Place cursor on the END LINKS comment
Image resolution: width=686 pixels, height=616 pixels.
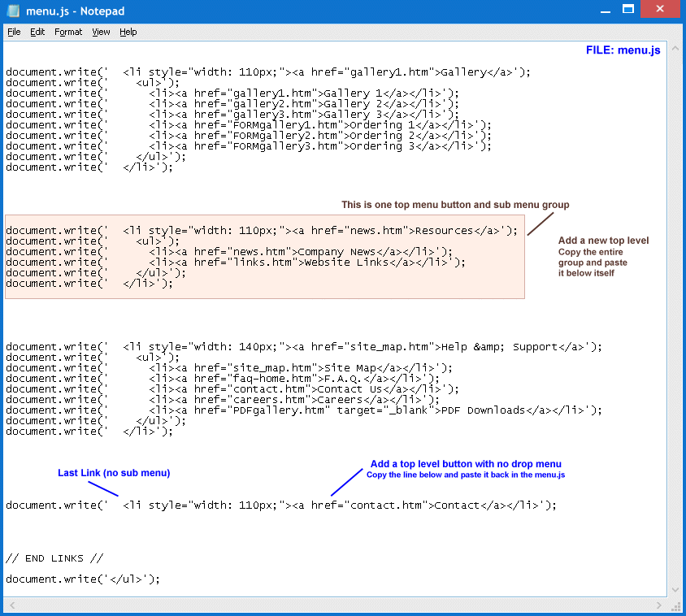(54, 558)
